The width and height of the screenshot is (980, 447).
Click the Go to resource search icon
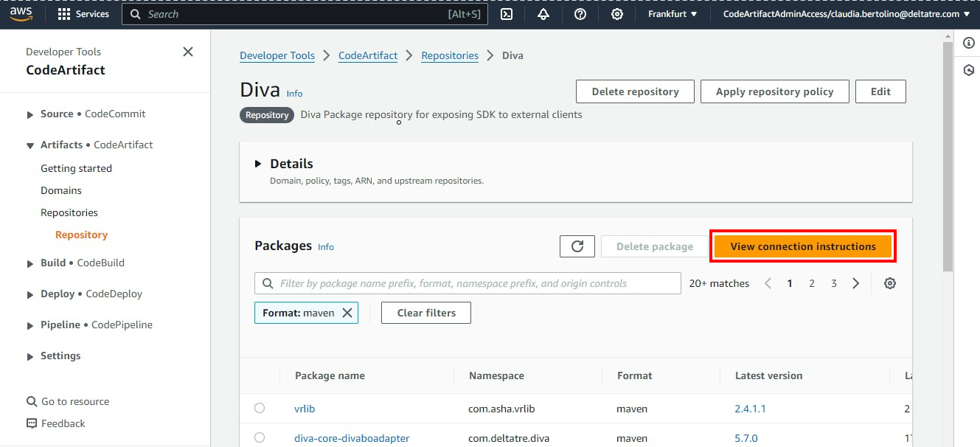[32, 401]
